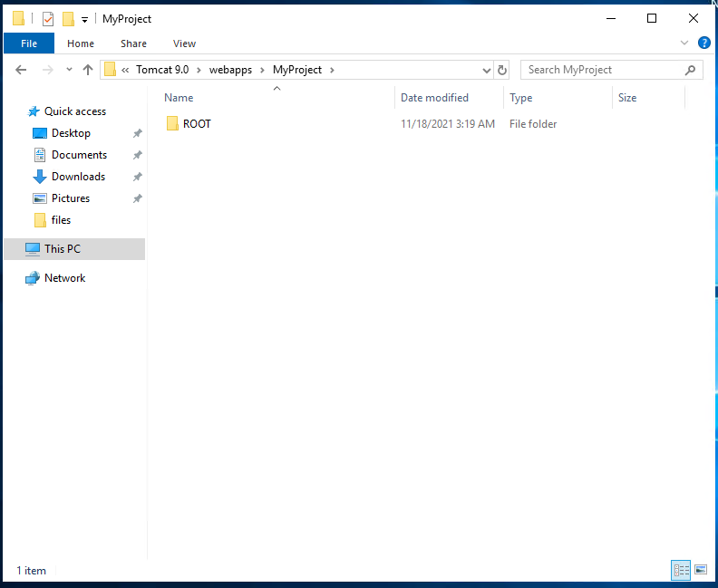Expand the chevron after webapps breadcrumb
This screenshot has height=588, width=718.
pyautogui.click(x=262, y=70)
